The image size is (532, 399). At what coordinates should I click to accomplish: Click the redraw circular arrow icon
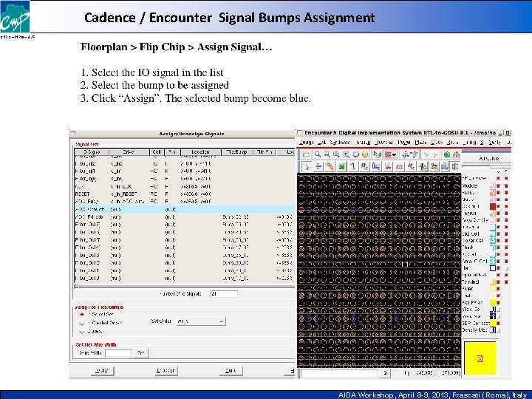click(x=355, y=154)
